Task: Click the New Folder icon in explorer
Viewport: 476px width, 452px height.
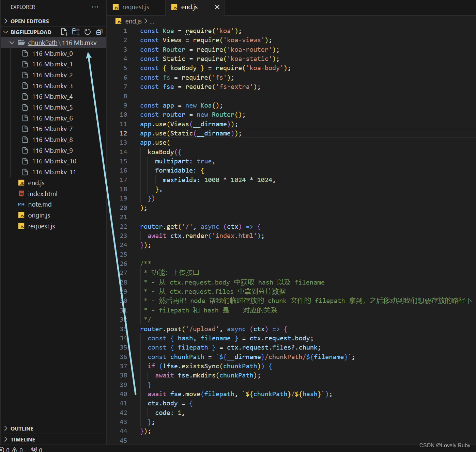Action: pyautogui.click(x=76, y=32)
